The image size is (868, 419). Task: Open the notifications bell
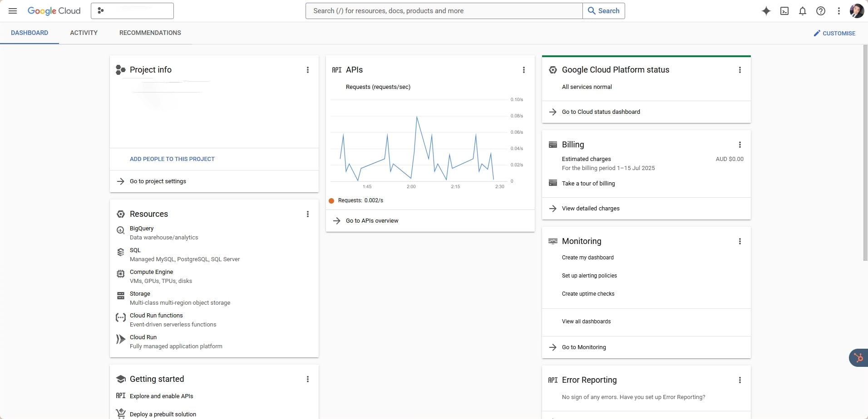[x=802, y=10]
